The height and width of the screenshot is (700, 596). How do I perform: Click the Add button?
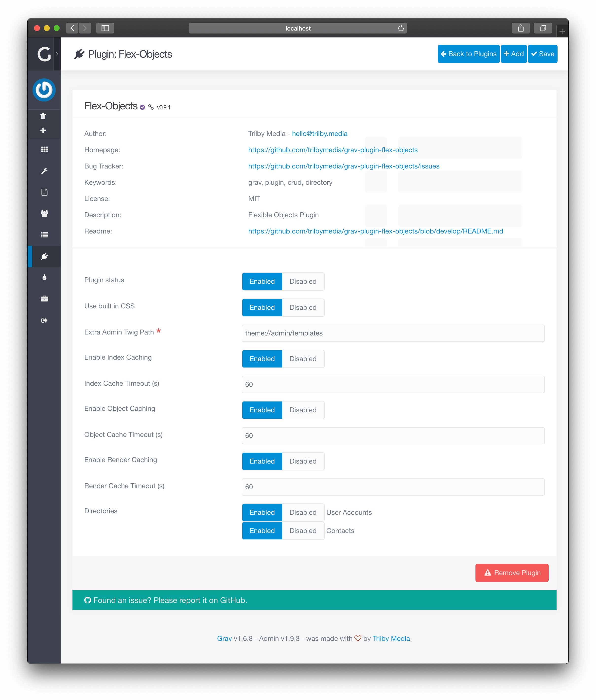(513, 54)
